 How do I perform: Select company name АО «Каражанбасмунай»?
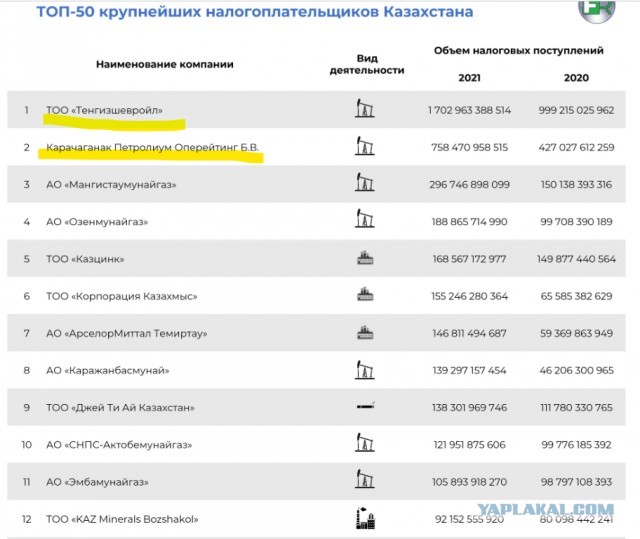pos(107,370)
